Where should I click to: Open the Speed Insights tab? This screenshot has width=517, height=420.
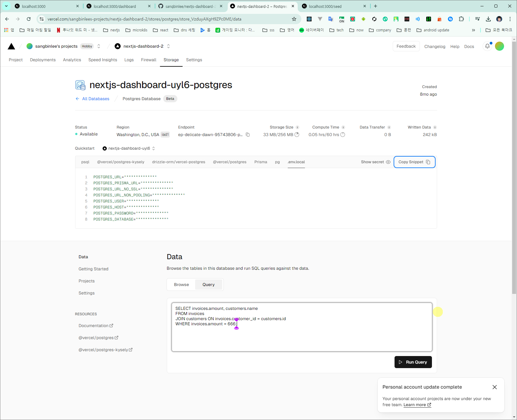click(x=103, y=60)
